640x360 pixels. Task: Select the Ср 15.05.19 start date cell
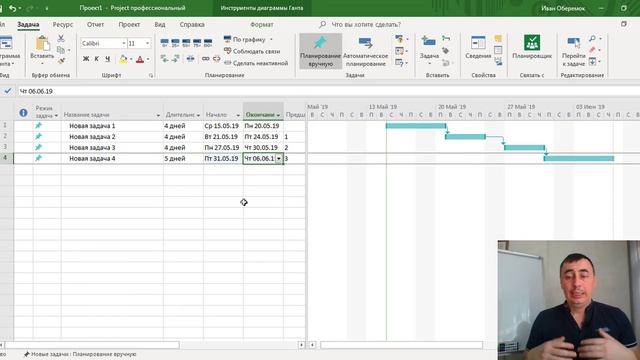(223, 126)
